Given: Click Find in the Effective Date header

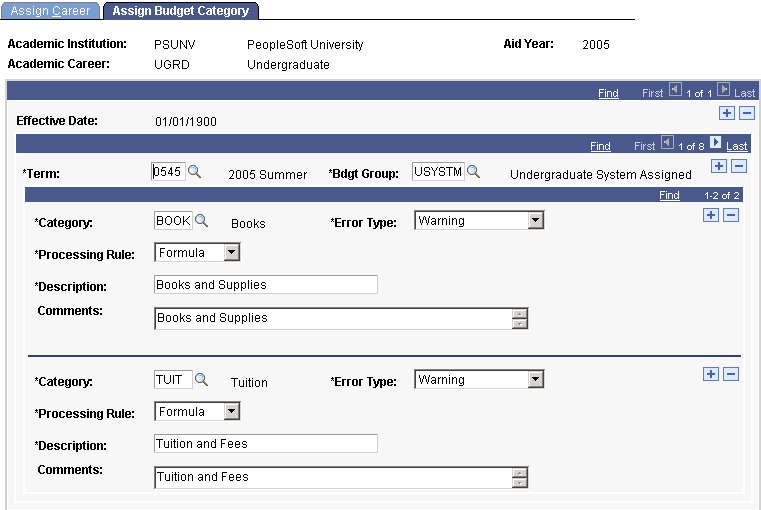Looking at the screenshot, I should click(608, 93).
